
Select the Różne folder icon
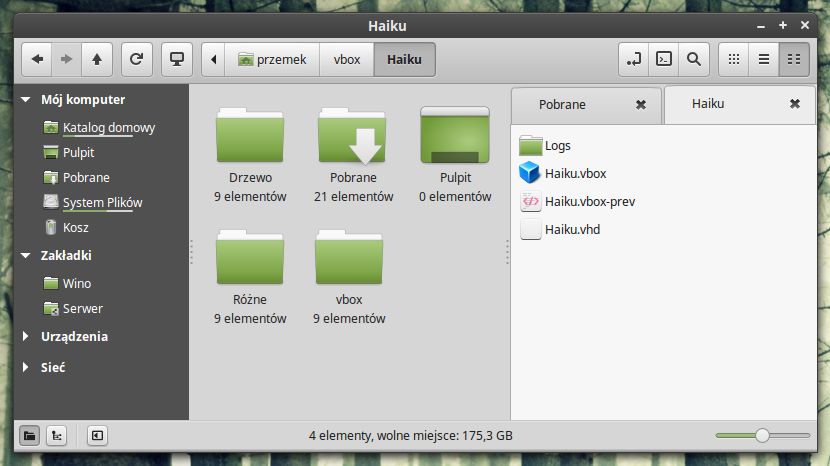[x=250, y=257]
